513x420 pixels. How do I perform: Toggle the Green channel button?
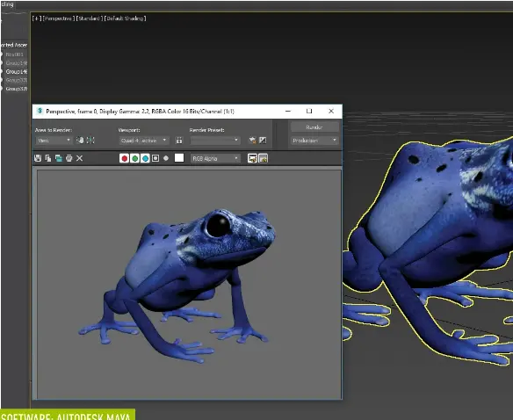pyautogui.click(x=134, y=158)
